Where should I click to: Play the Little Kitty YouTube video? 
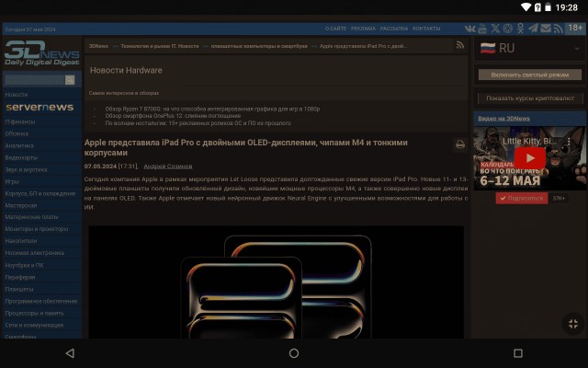[x=529, y=158]
